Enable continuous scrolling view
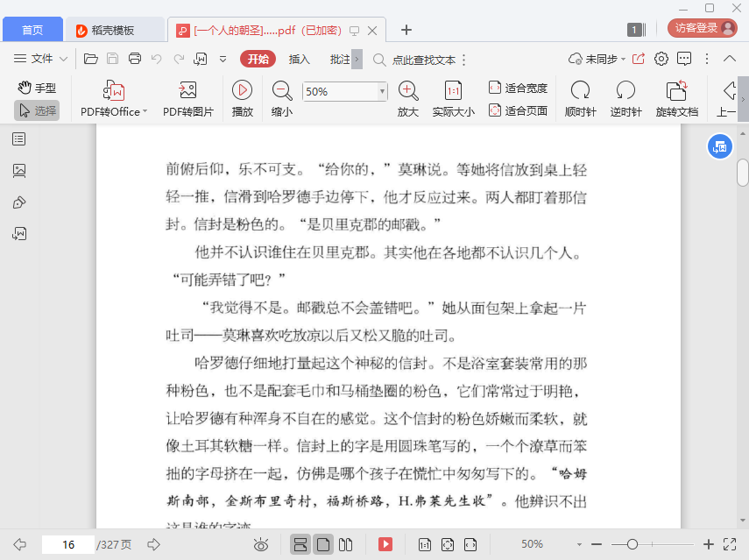The image size is (749, 560). (x=300, y=544)
